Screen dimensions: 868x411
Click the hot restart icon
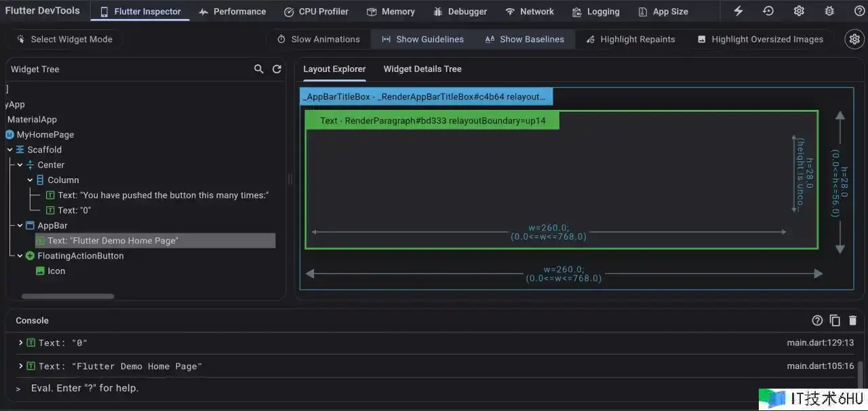tap(768, 12)
